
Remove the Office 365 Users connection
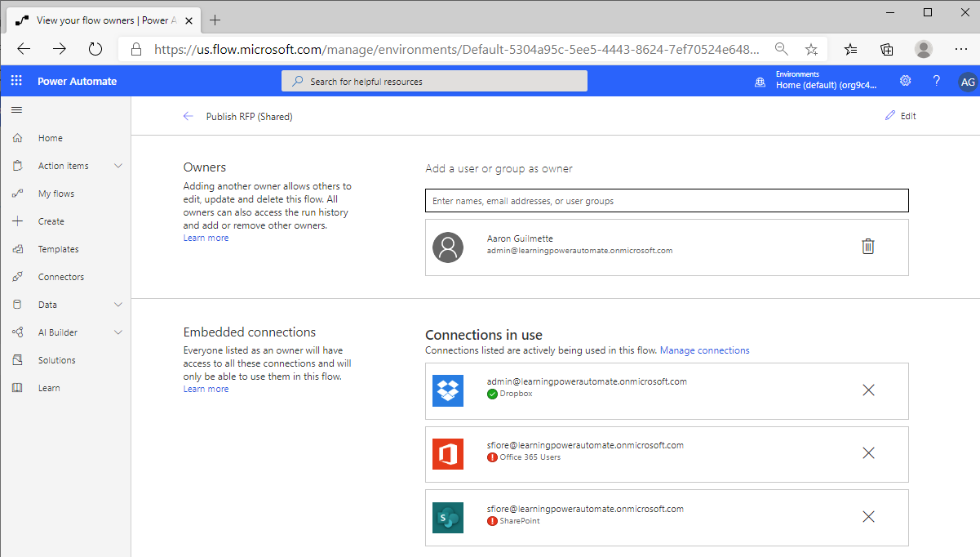tap(868, 452)
